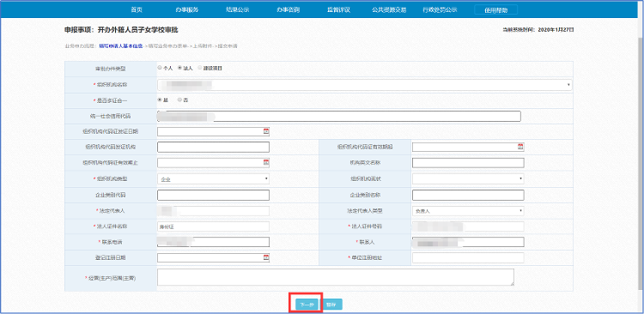Click the 填写申请人基本信息 step text
Viewport: 644px width, 314px height.
point(121,46)
